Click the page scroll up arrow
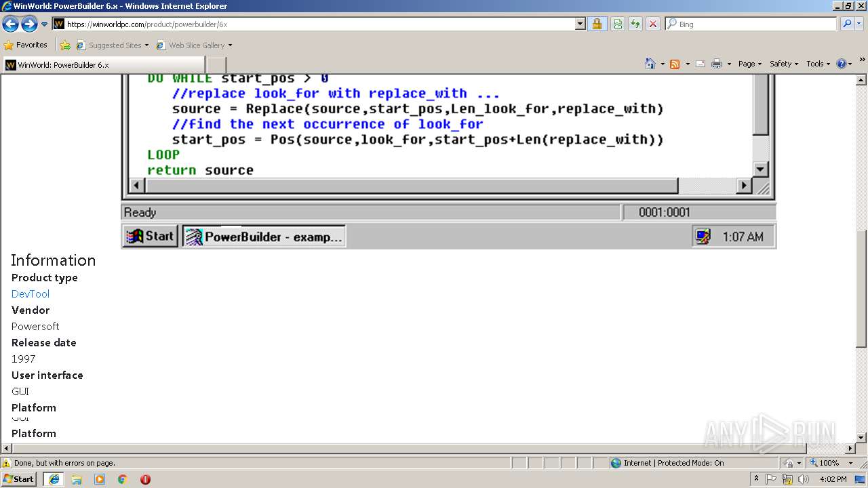868x488 pixels. 861,80
